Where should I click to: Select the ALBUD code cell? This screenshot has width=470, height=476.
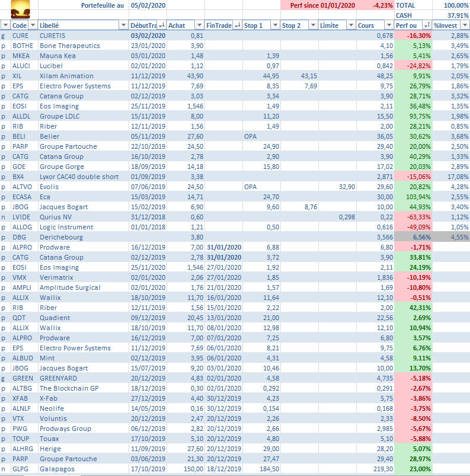coord(24,358)
